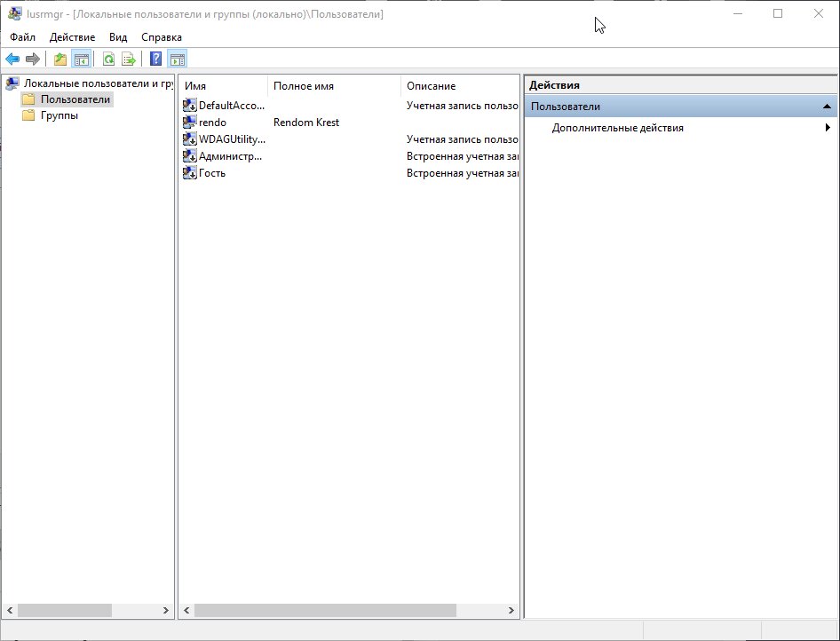Click the Back arrow toolbar icon
Screen dimensions: 840x641
point(12,59)
